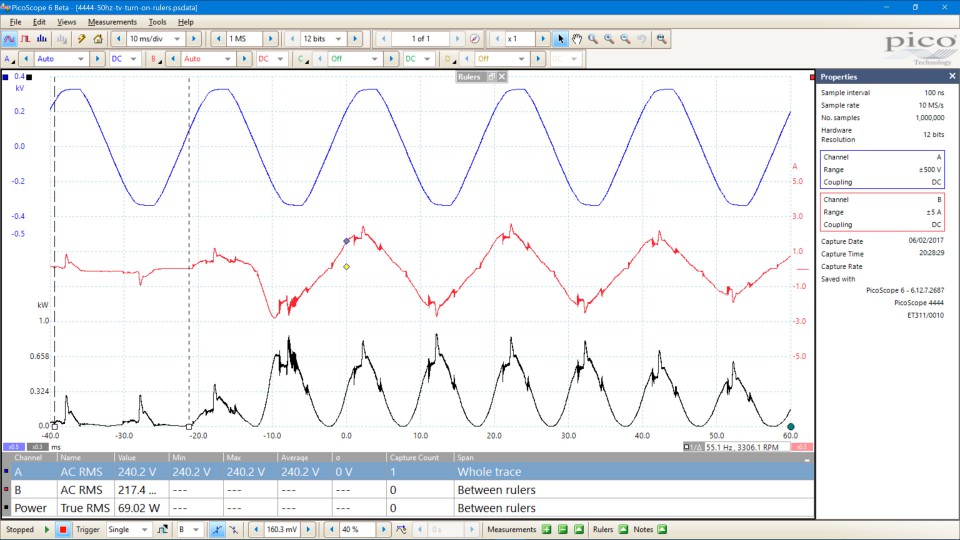
Task: Open the Measurements menu
Action: [x=112, y=21]
